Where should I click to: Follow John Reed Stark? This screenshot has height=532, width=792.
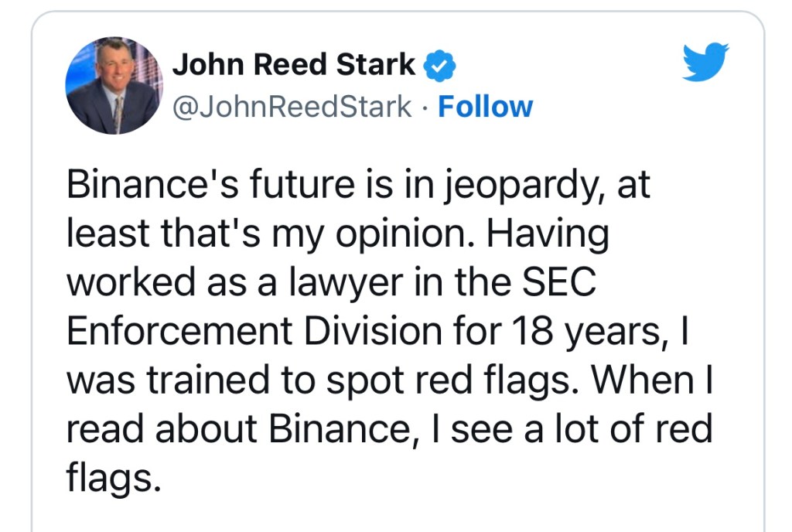pos(485,107)
